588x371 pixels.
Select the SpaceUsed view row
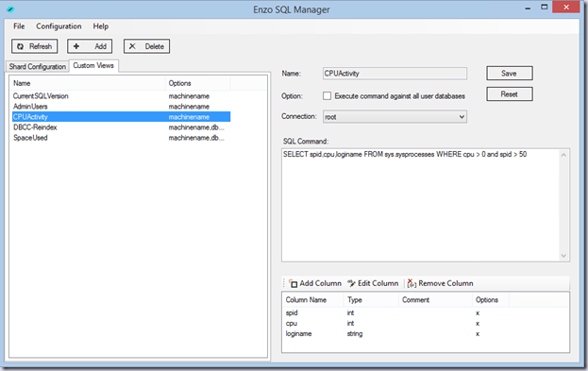tap(121, 138)
